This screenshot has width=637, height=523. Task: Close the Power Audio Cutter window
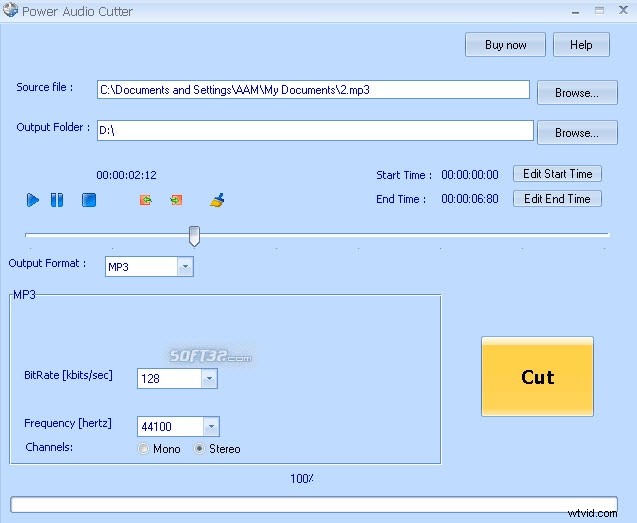(623, 10)
